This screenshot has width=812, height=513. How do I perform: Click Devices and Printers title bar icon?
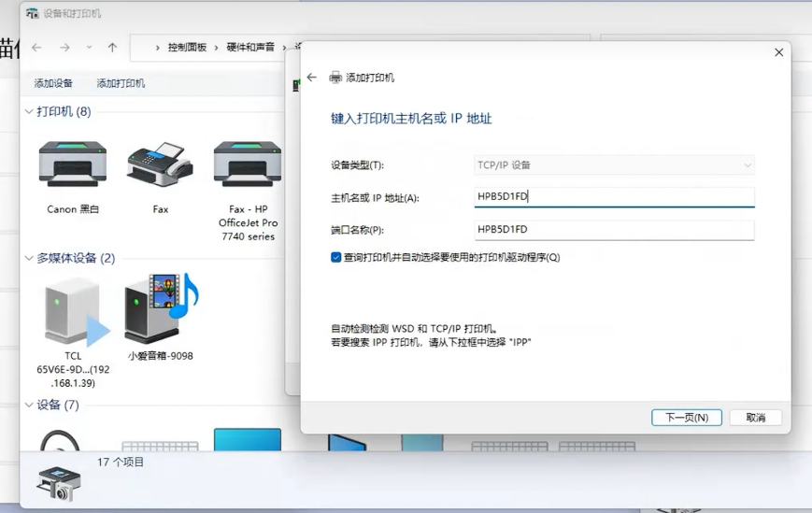(x=32, y=13)
